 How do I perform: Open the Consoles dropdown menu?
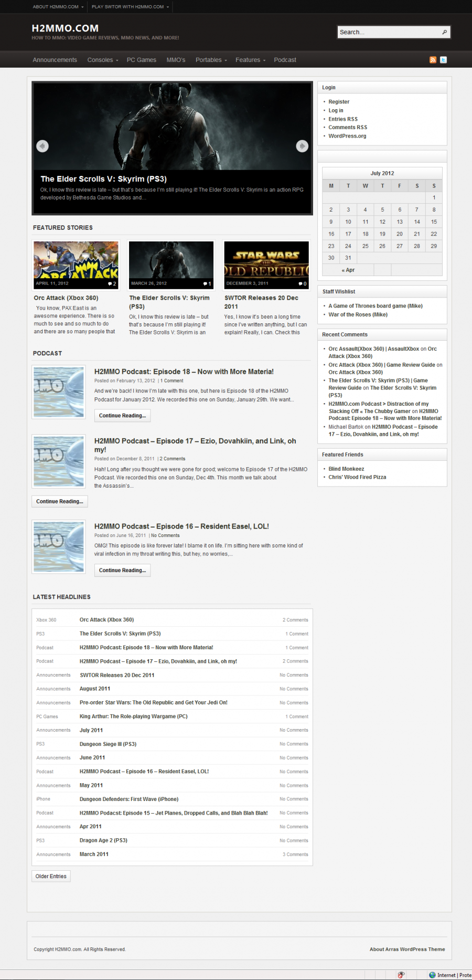tap(103, 60)
